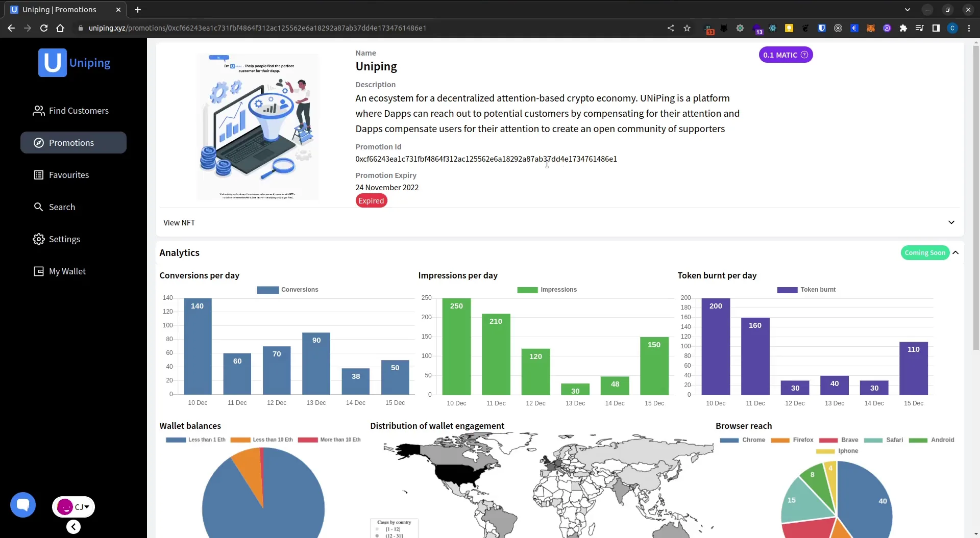Toggle Firefox legend in Browser reach
Viewport: 980px width, 538px height.
point(792,440)
